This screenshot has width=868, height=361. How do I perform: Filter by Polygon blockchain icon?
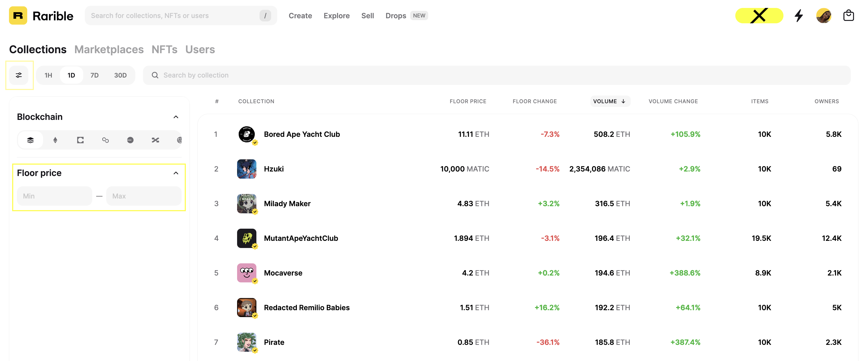[x=105, y=140]
